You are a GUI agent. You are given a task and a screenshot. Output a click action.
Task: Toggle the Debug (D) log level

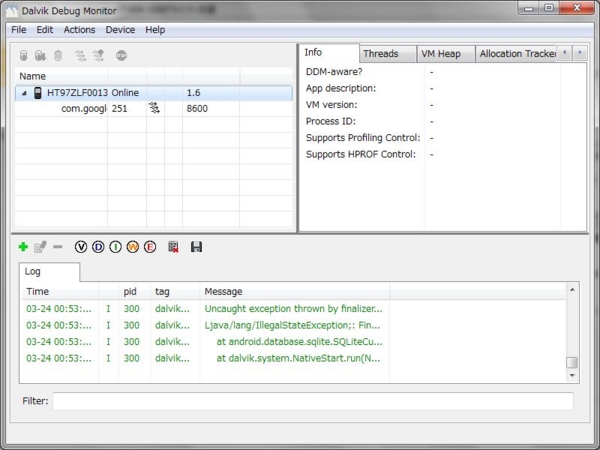point(98,247)
